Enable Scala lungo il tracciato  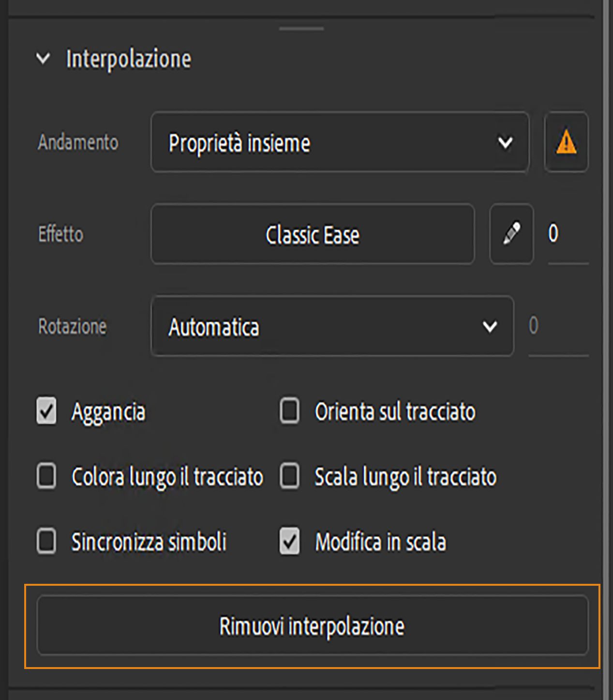(x=289, y=477)
